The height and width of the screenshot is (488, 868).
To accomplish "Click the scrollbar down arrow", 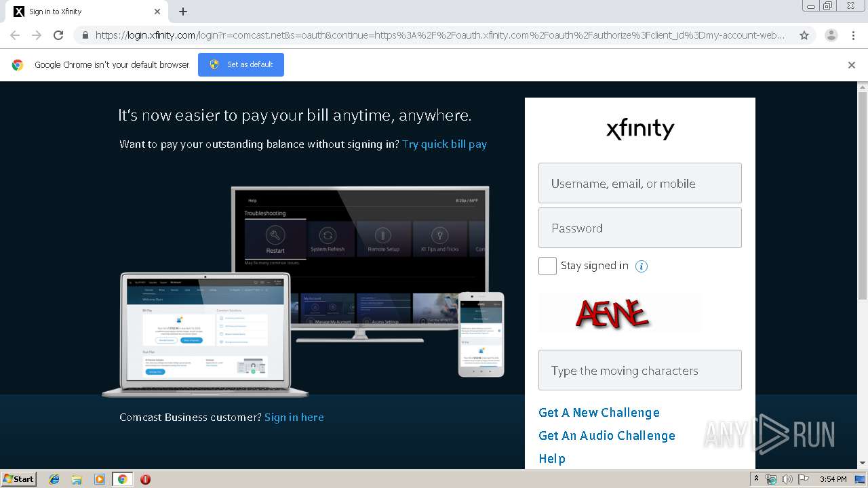I will pyautogui.click(x=863, y=464).
